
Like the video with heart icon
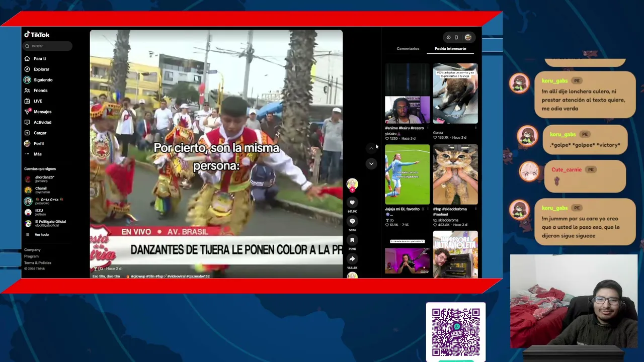tap(352, 202)
